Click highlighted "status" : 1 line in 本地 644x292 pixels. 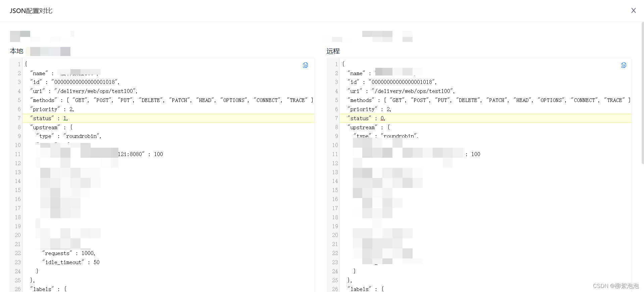[168, 118]
